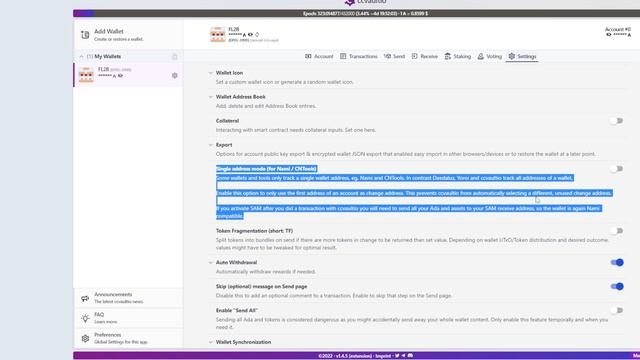Open the Send tab
This screenshot has height=360, width=640.
click(x=394, y=56)
